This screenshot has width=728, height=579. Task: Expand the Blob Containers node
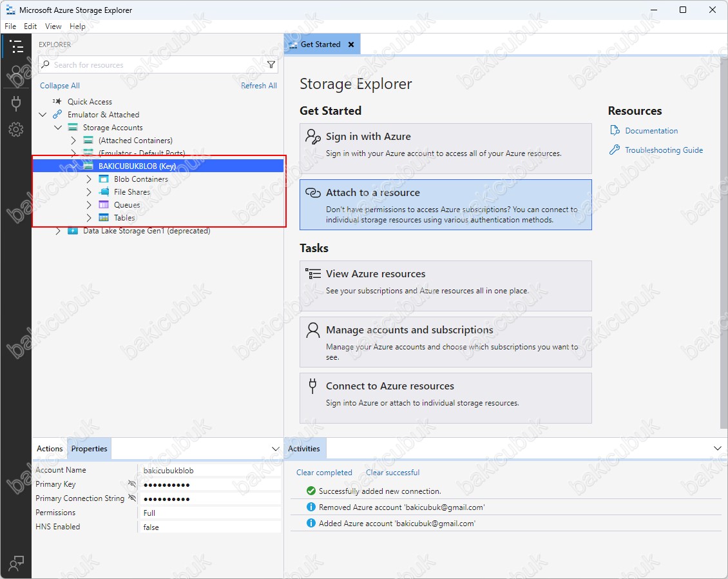click(x=89, y=179)
